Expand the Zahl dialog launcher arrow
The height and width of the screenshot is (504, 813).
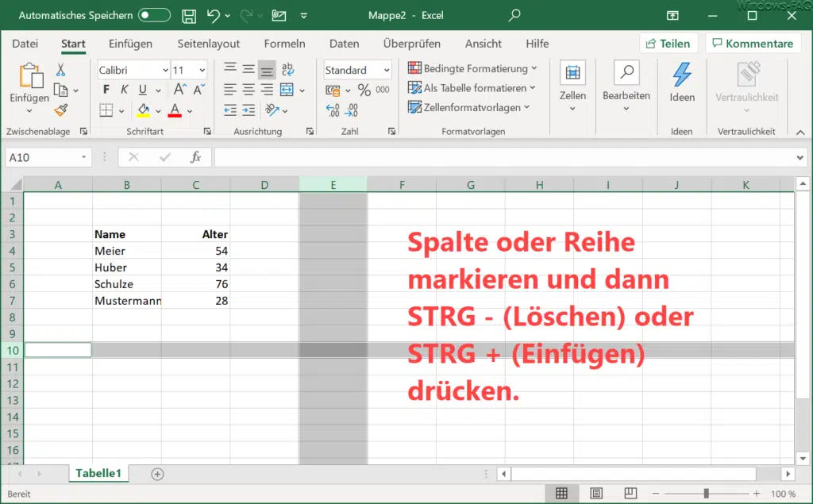pos(392,130)
